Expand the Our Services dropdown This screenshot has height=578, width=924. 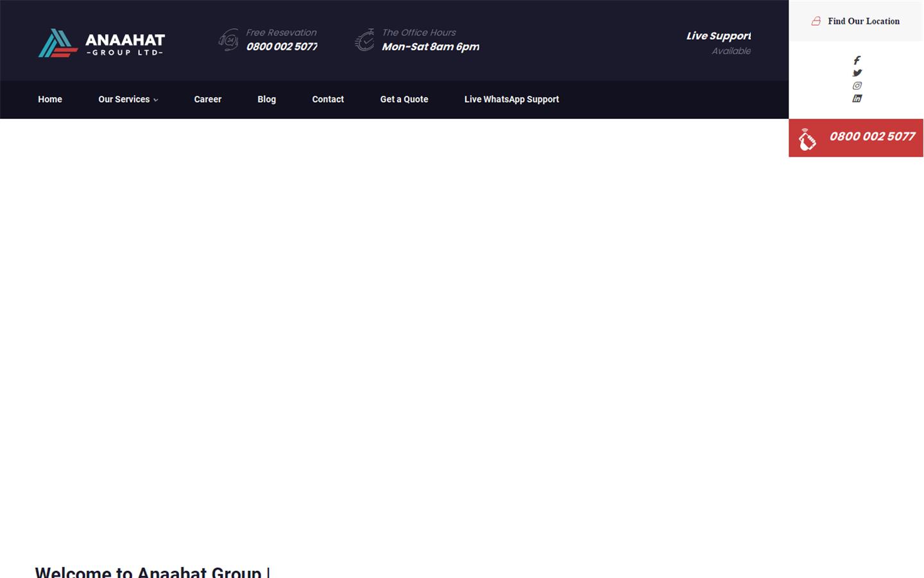coord(124,100)
